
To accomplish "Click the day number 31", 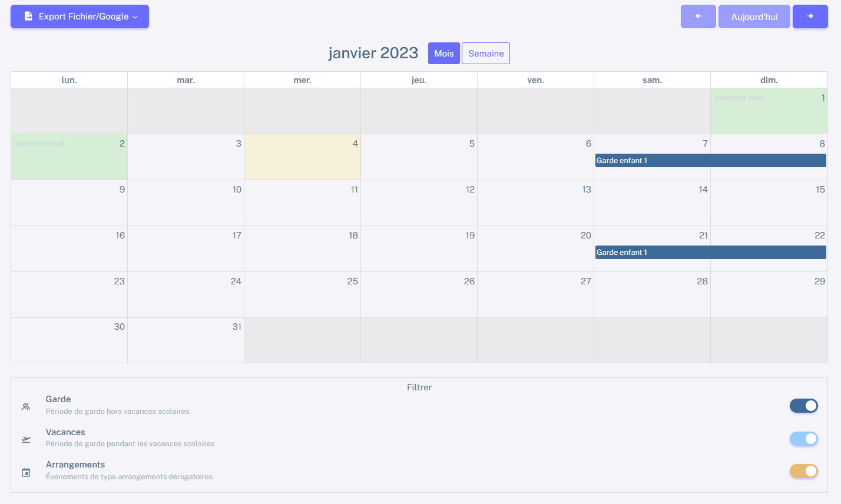I will coord(237,327).
